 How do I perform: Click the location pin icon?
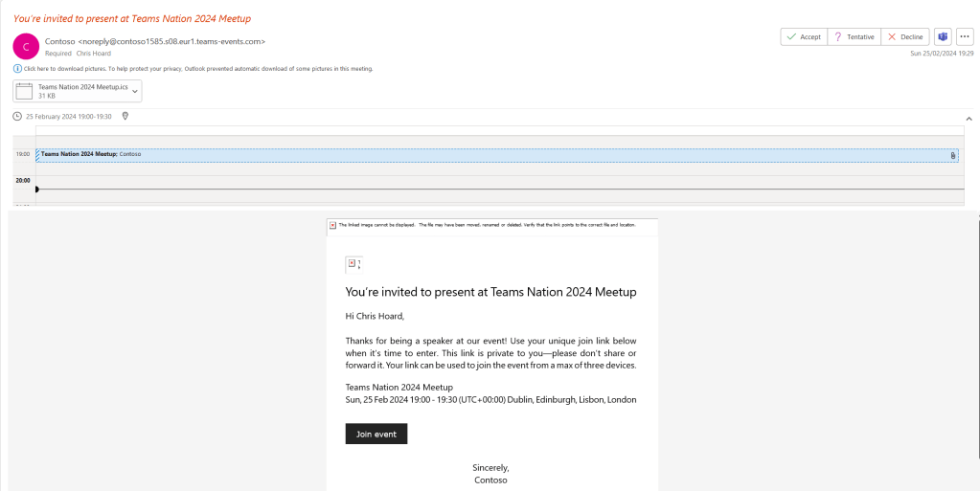coord(125,116)
